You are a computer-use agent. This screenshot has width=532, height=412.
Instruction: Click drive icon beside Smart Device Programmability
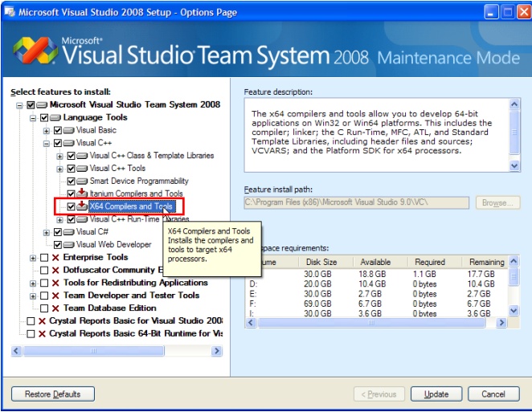(82, 181)
